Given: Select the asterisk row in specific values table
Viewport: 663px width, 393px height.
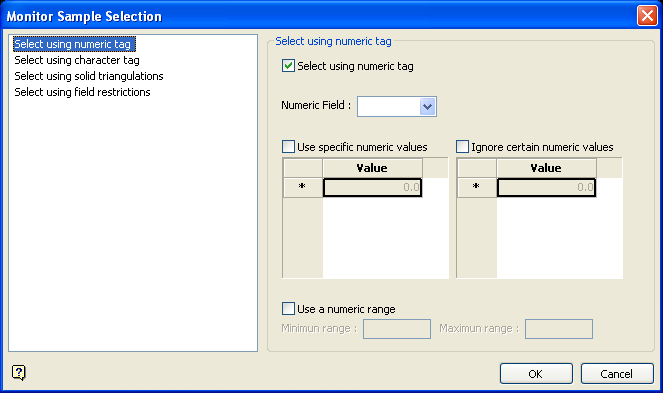Looking at the screenshot, I should [x=303, y=187].
